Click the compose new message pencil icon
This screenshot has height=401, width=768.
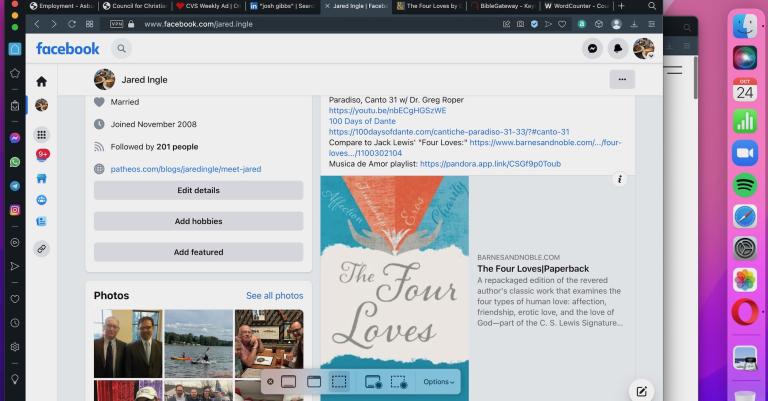(641, 391)
